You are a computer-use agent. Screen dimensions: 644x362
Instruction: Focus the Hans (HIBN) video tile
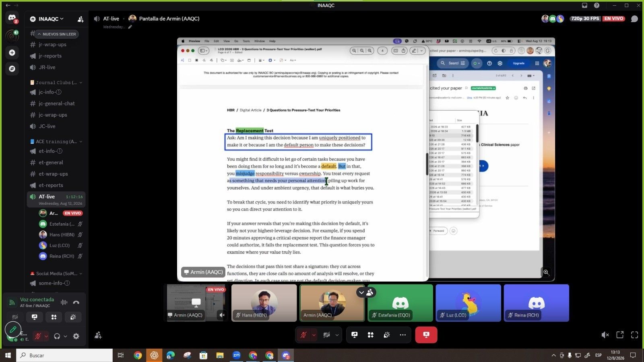pos(264,303)
